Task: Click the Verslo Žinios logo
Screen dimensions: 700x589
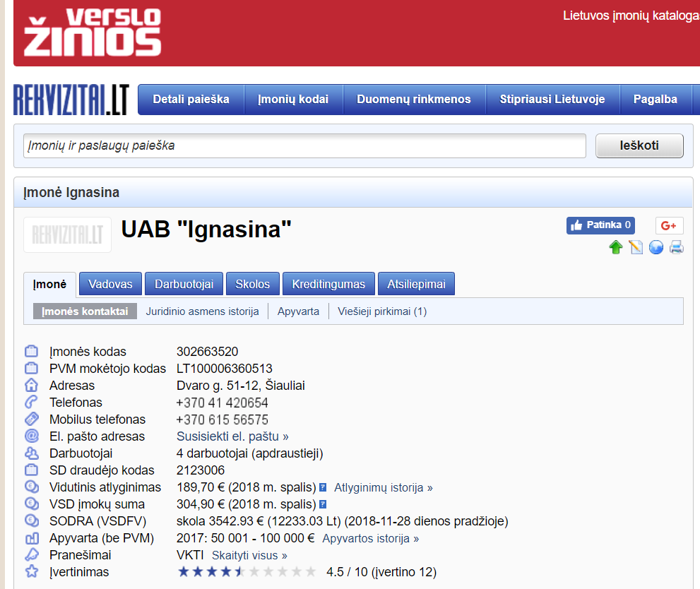Action: click(93, 32)
